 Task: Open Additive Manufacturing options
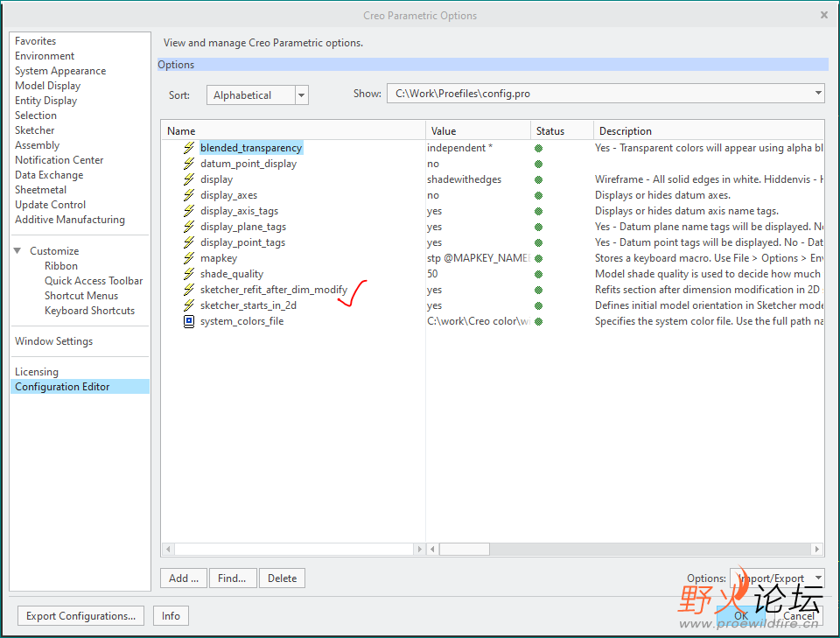(x=70, y=220)
